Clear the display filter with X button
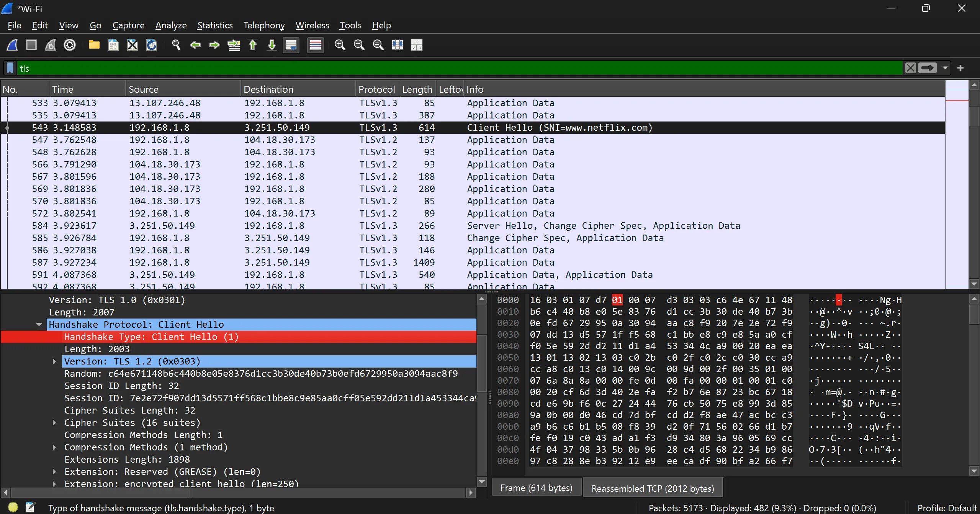Screen dimensions: 980x514 click(x=910, y=68)
